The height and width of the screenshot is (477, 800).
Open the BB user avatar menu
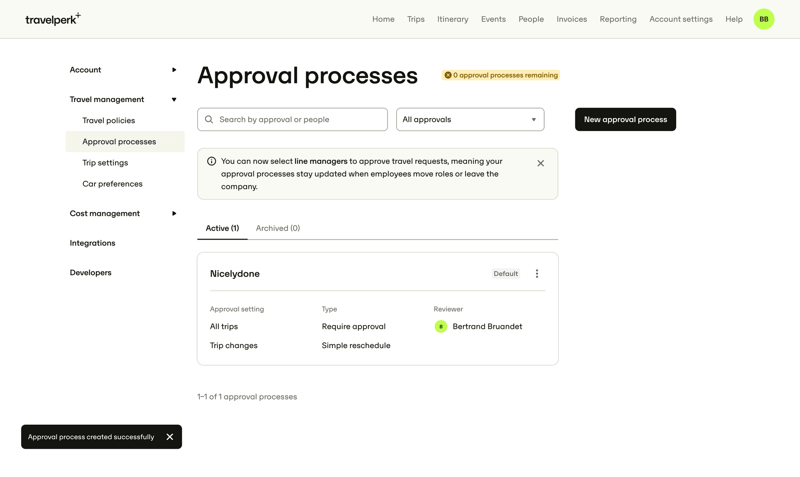(x=764, y=19)
